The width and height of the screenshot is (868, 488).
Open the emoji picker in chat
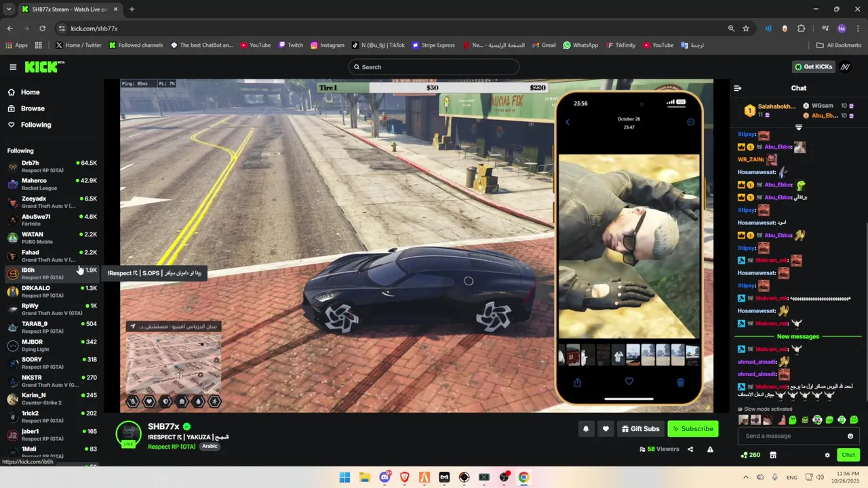point(850,436)
